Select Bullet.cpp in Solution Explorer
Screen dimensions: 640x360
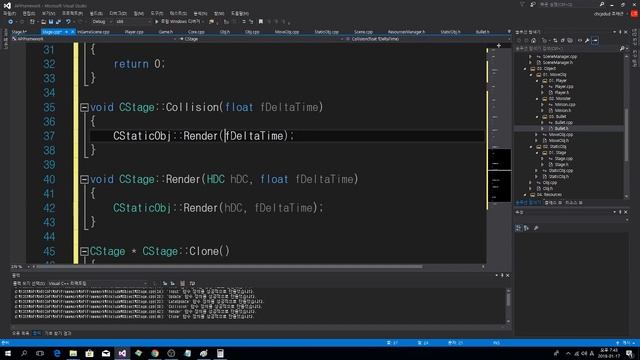point(563,122)
